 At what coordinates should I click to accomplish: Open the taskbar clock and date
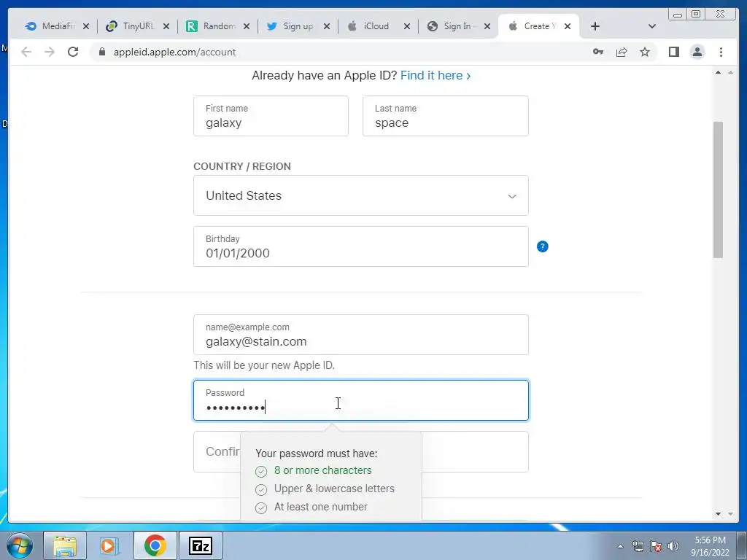coord(710,546)
